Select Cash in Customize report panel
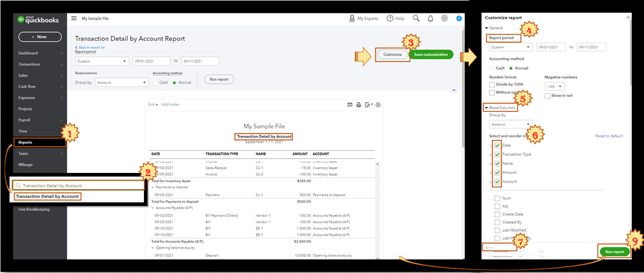 [492, 68]
